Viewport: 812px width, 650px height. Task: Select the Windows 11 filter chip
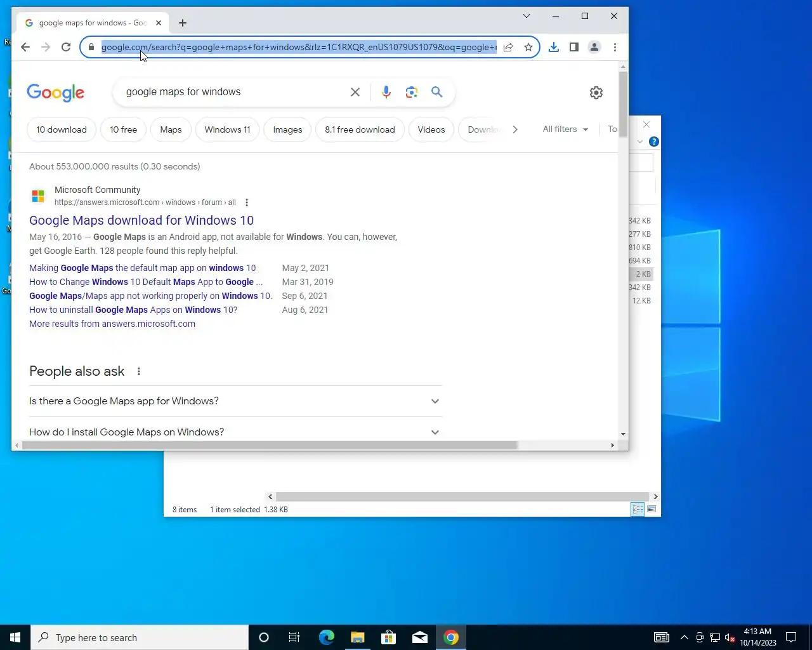click(227, 129)
